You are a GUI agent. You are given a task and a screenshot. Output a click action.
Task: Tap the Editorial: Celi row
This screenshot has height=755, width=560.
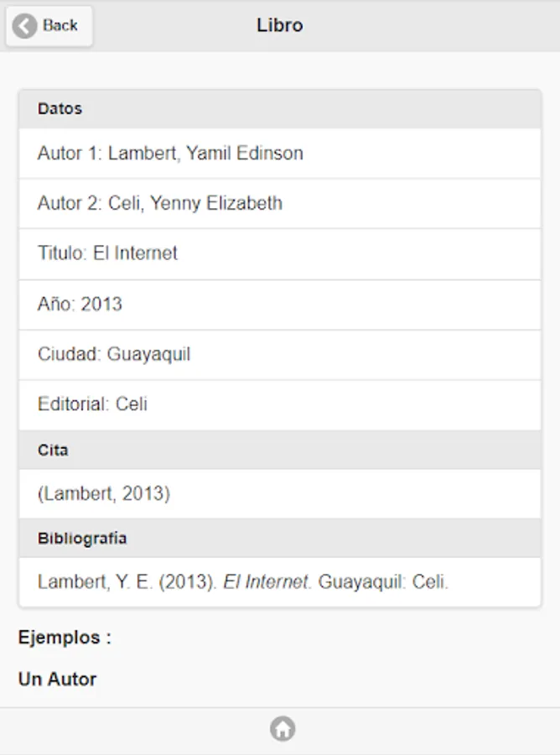coord(92,404)
